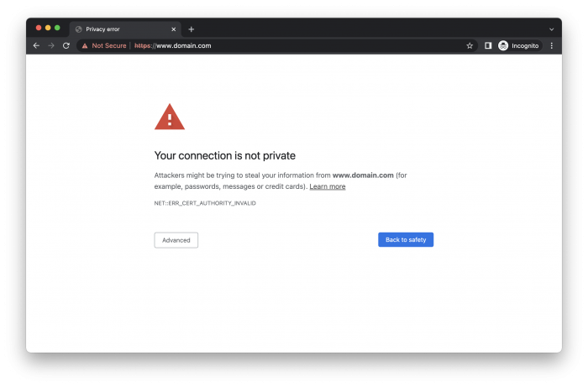Open the Incognito profile indicator

521,45
